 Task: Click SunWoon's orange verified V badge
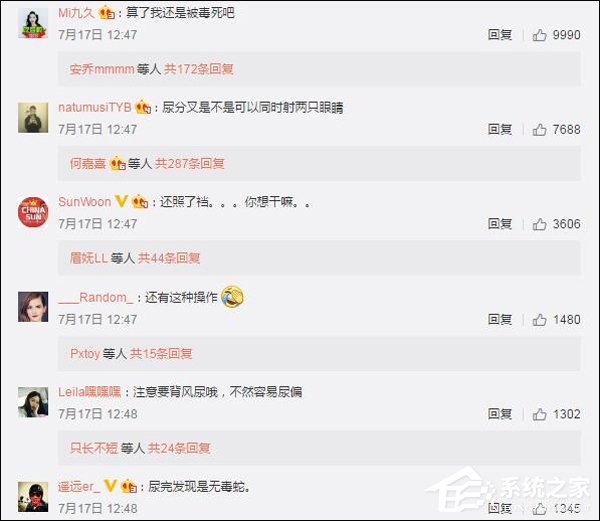pyautogui.click(x=121, y=201)
